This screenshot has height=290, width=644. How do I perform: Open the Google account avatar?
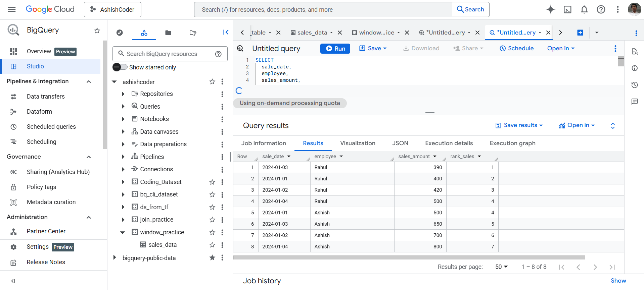(634, 9)
